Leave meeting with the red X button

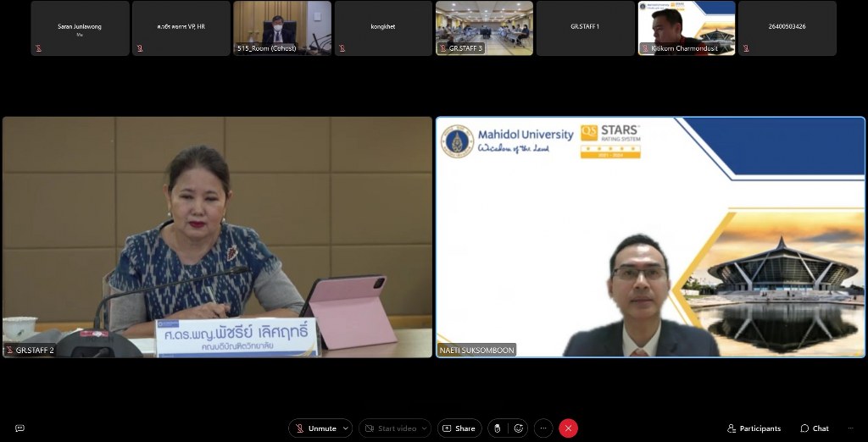568,428
